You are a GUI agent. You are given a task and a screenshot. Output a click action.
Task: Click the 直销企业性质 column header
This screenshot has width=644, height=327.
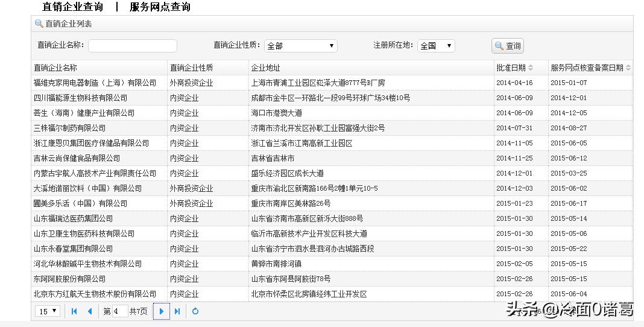208,68
